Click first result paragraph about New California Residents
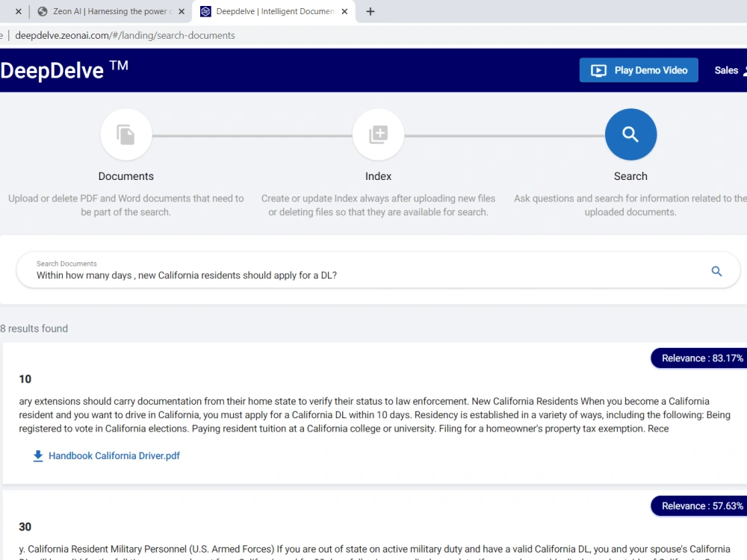The width and height of the screenshot is (747, 560). click(x=374, y=414)
